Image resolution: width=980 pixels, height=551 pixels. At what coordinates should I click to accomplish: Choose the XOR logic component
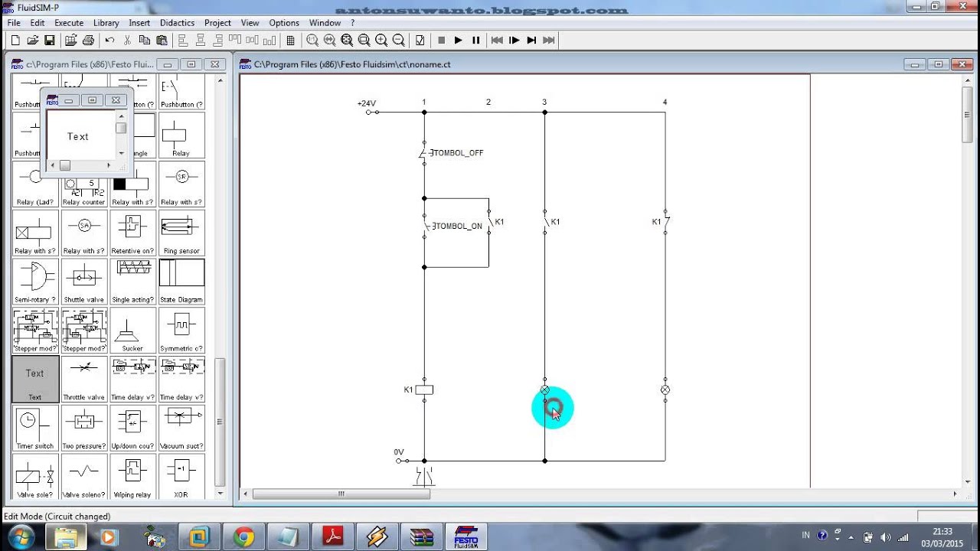click(181, 477)
